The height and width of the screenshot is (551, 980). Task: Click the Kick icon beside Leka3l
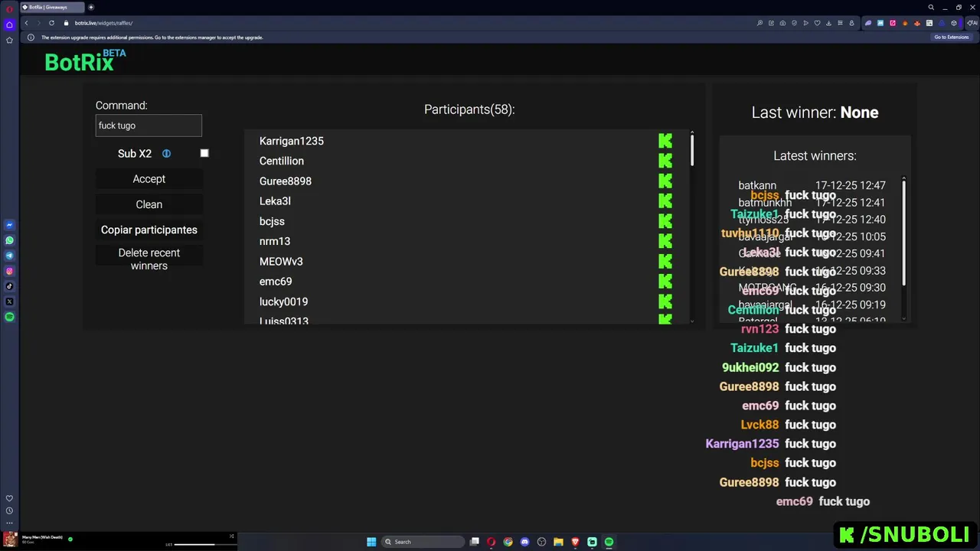pos(665,201)
